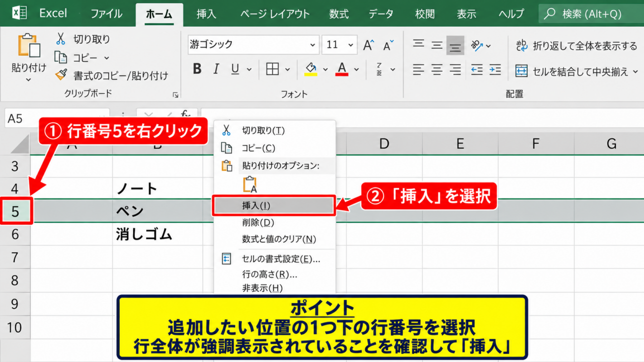This screenshot has height=362, width=644.
Task: Decrease font size with small A icon
Action: [x=388, y=45]
